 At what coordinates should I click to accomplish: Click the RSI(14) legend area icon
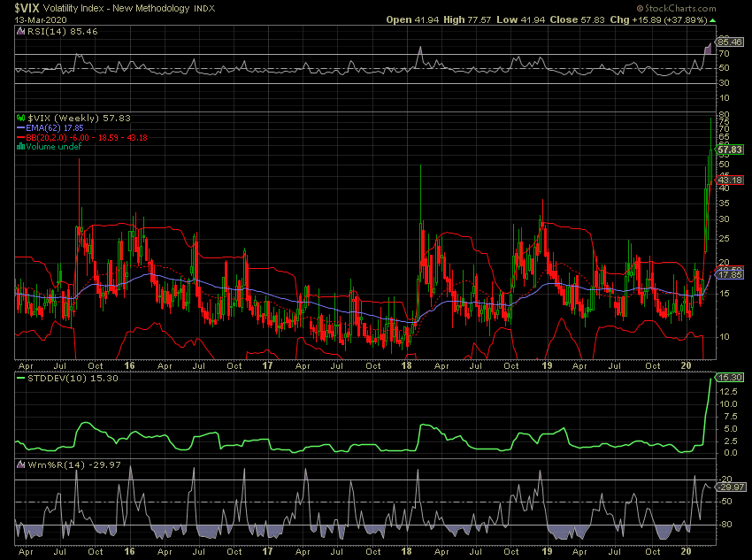click(20, 32)
